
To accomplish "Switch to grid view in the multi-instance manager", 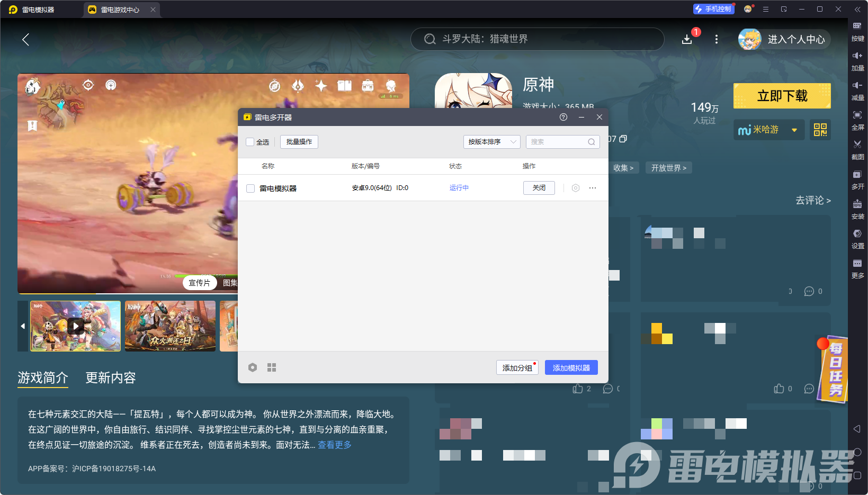I will click(271, 367).
